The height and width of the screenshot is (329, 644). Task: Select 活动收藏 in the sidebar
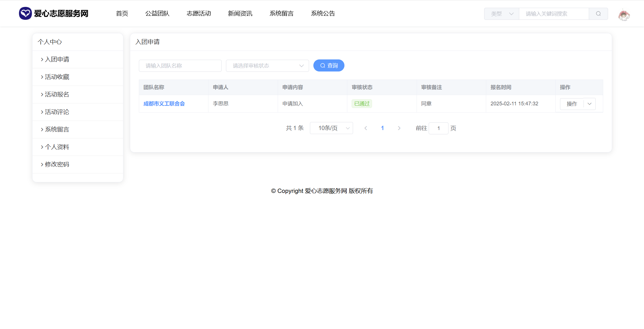tap(57, 77)
